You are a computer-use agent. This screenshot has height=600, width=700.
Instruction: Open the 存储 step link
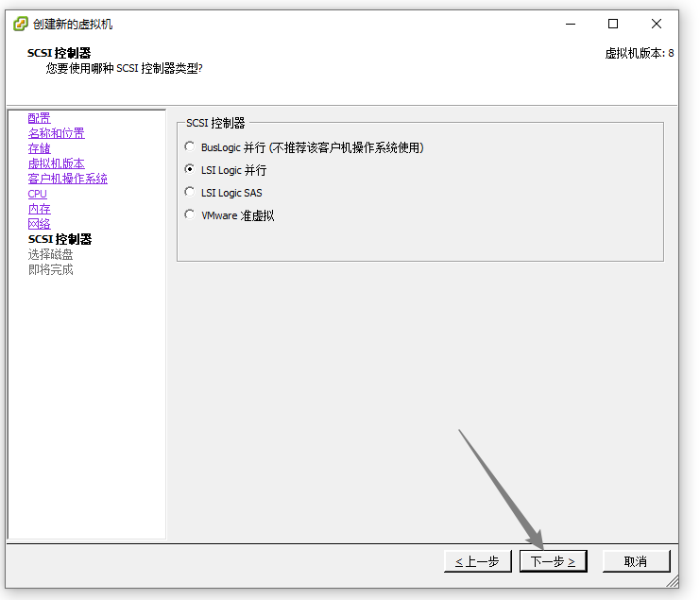(x=40, y=148)
